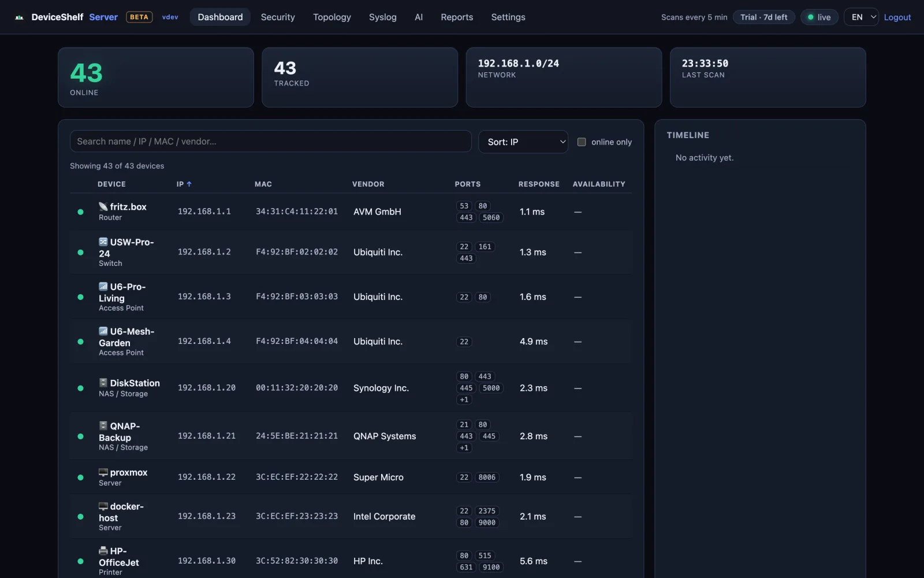Click the BETA badge
The height and width of the screenshot is (578, 924).
[139, 17]
